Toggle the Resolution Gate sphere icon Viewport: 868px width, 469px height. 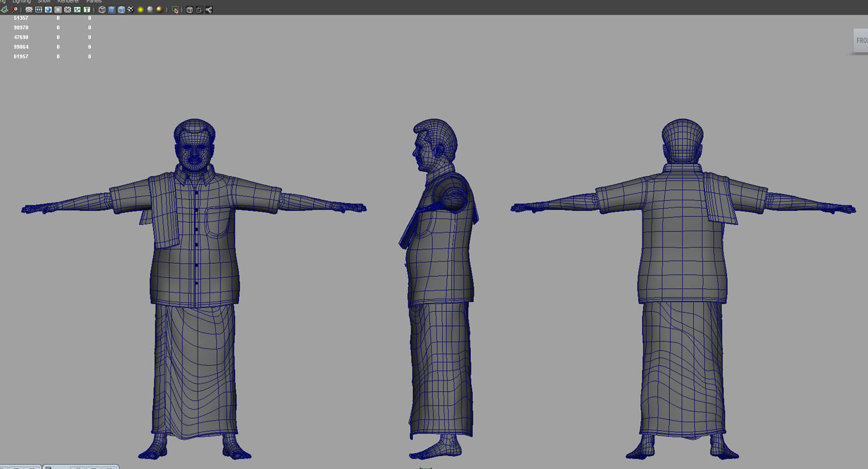[x=48, y=9]
